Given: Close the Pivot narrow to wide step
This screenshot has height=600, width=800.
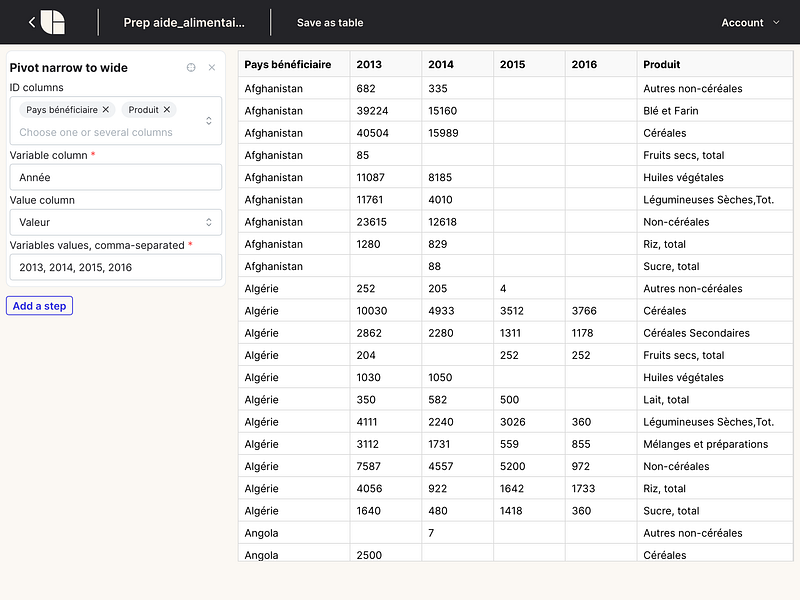Looking at the screenshot, I should click(x=211, y=67).
